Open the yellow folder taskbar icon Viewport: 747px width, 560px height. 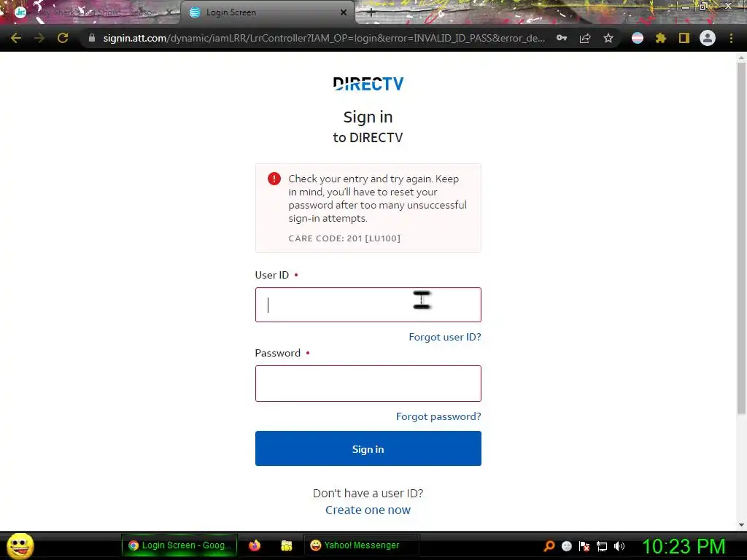pyautogui.click(x=286, y=545)
